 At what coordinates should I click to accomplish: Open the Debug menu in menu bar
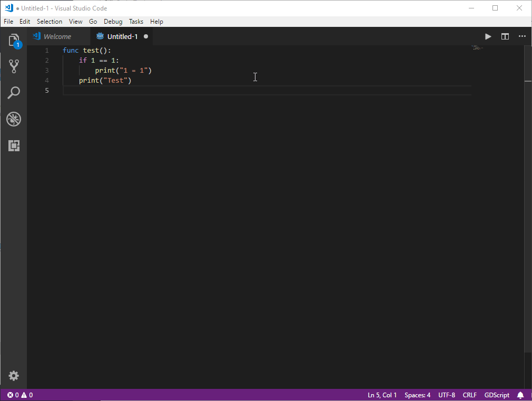[113, 22]
